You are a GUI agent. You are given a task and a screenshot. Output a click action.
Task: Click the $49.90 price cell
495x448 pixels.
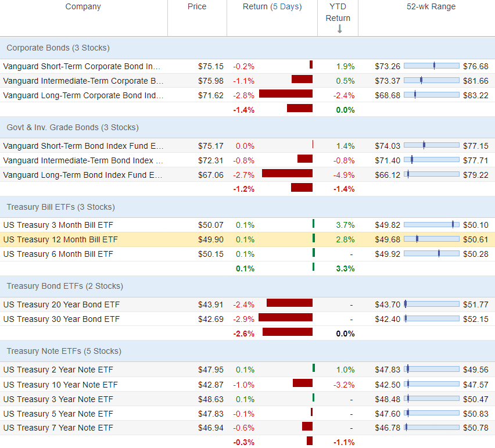(x=210, y=239)
